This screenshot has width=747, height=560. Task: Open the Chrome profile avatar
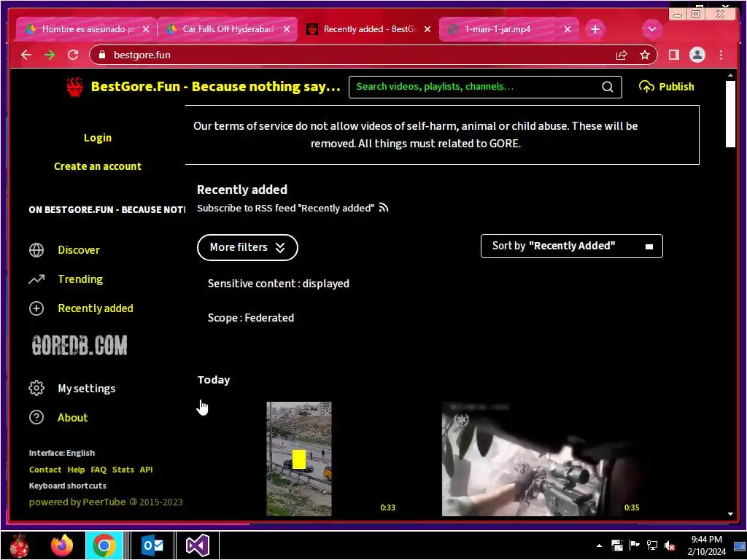(697, 55)
